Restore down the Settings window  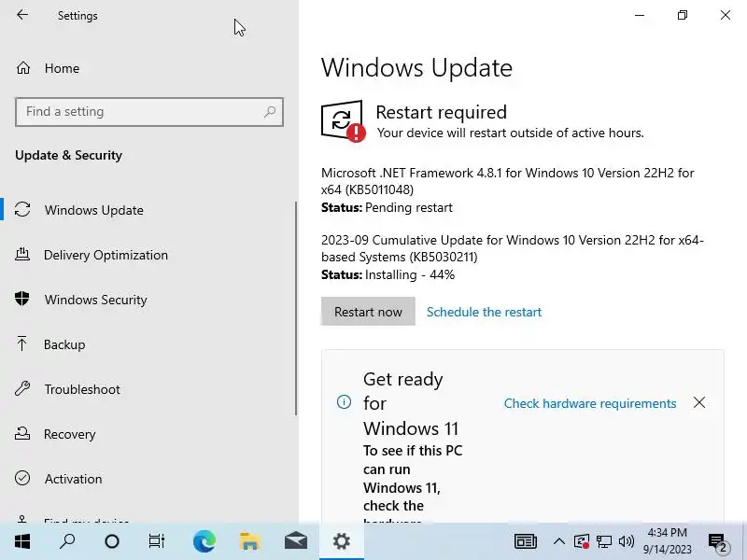click(x=683, y=15)
